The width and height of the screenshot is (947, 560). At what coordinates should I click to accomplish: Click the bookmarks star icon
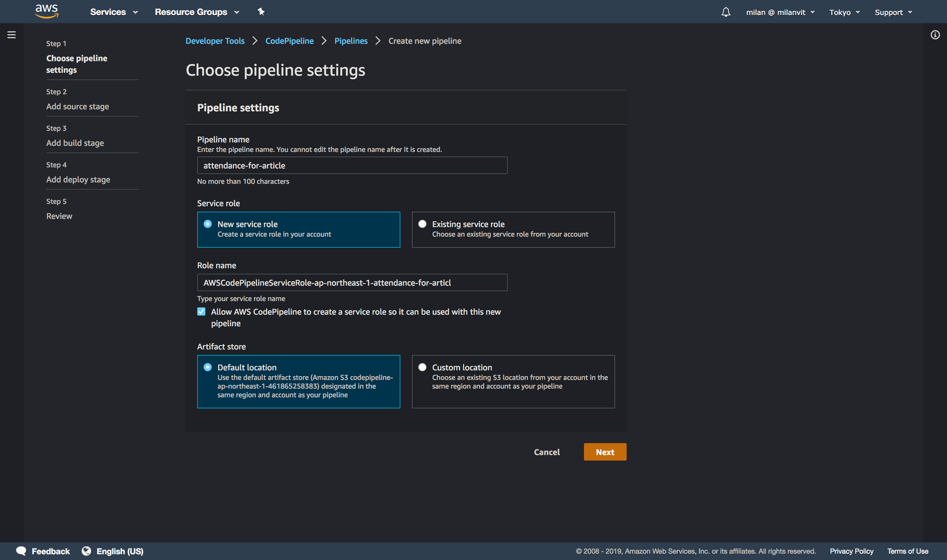point(261,12)
